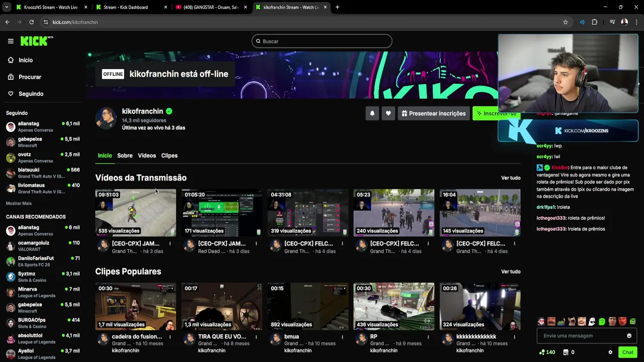Open options menu for 16:04 video
The width and height of the screenshot is (644, 362).
click(514, 244)
